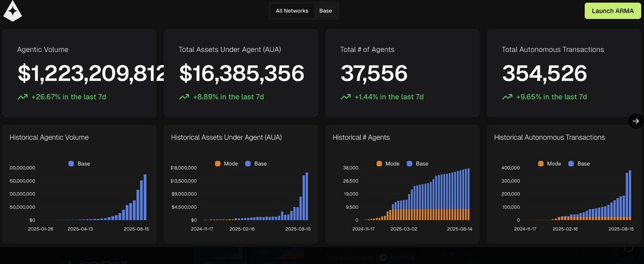Switch to the Base network tab
The width and height of the screenshot is (644, 264).
(x=325, y=11)
